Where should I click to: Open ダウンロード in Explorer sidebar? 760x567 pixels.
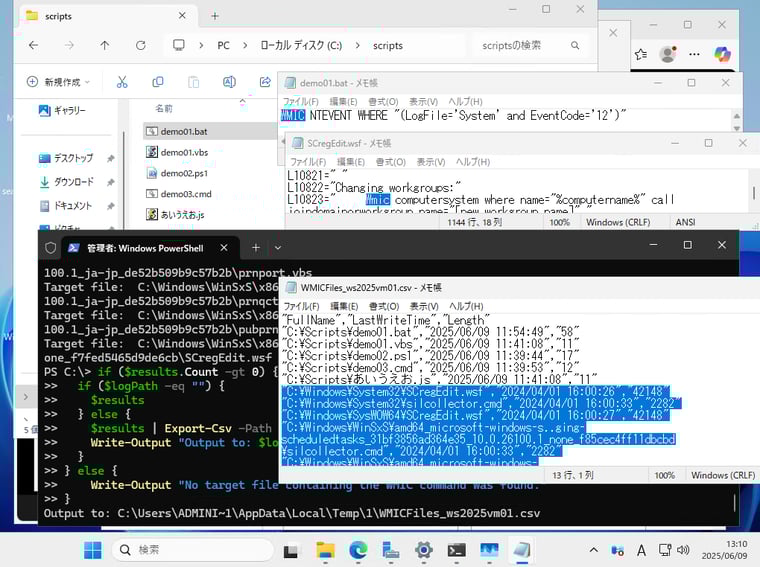(x=73, y=182)
